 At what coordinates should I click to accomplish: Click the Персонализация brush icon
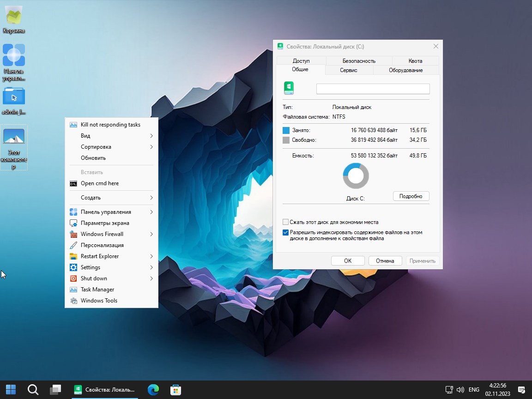tap(73, 245)
